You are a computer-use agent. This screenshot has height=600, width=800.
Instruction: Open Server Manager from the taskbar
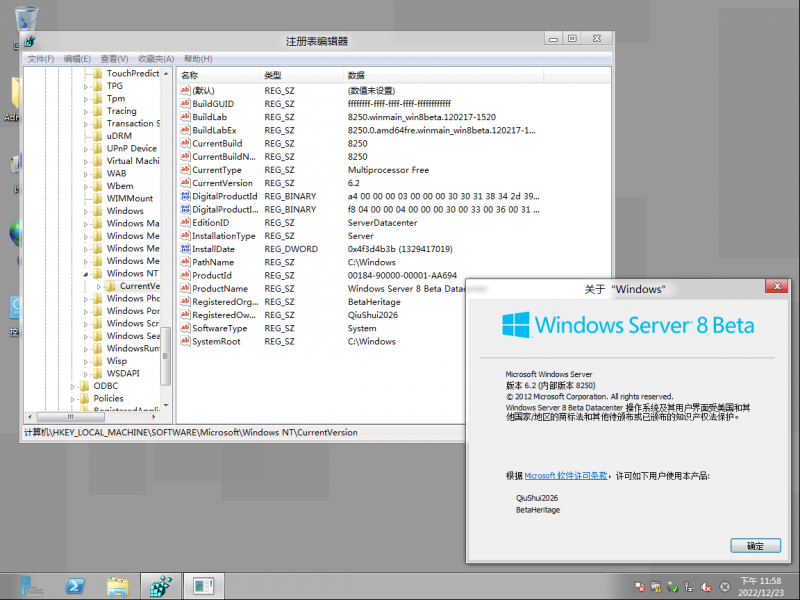point(31,586)
